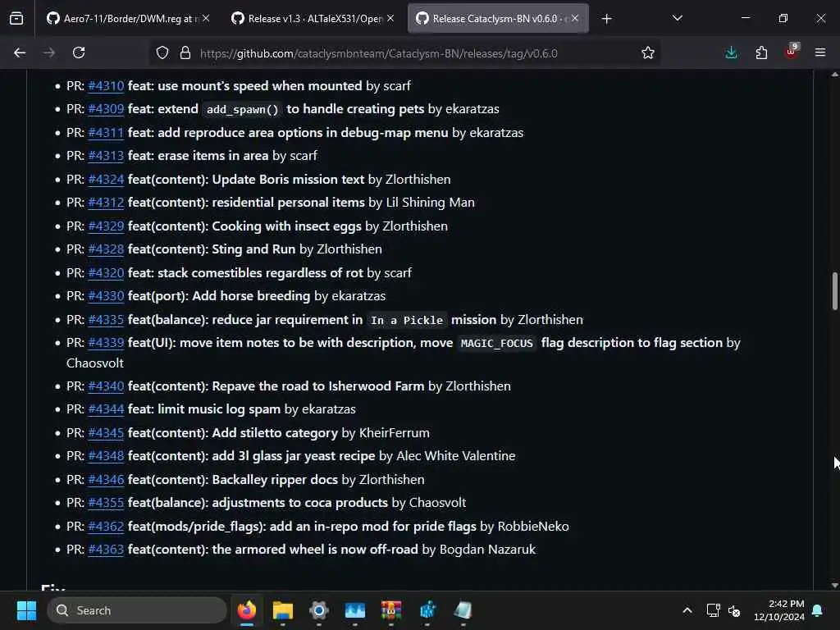Open pull request #4339 link

[106, 343]
